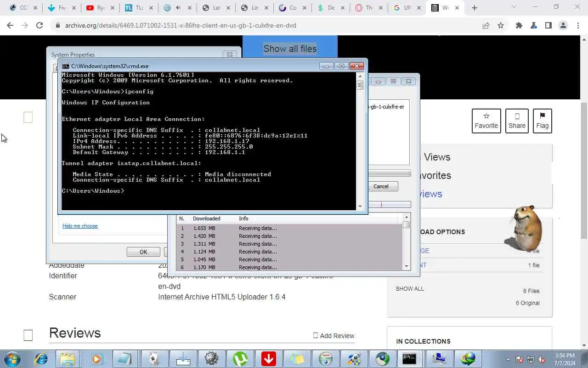Viewport: 588px width, 368px height.
Task: Open Chrome three-dot menu
Action: (577, 25)
